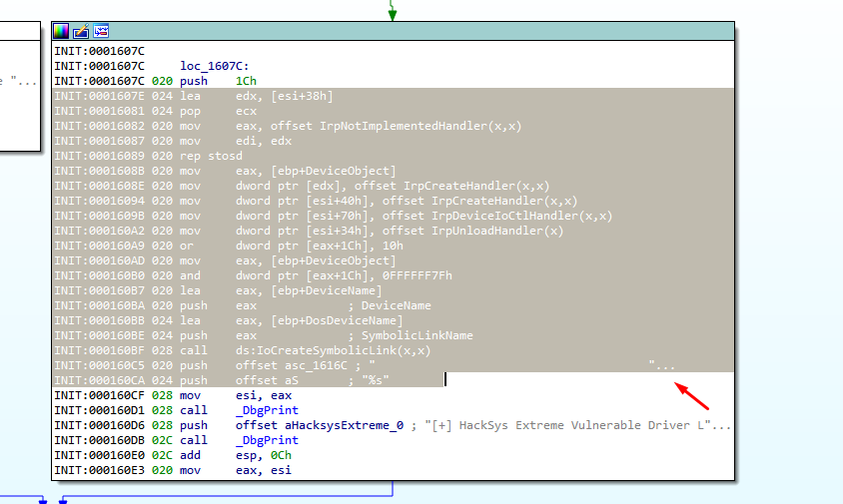
Task: Click the 1Ch operand on push line
Action: pyautogui.click(x=245, y=81)
